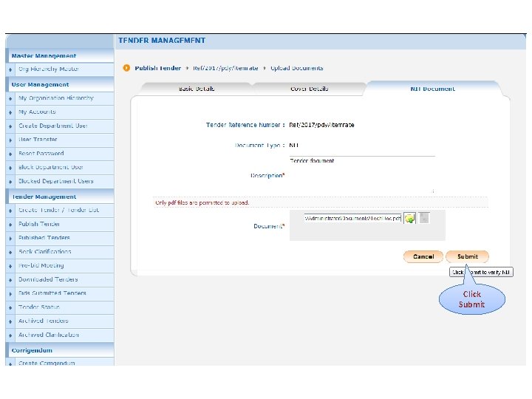This screenshot has height=399, width=532.
Task: Open Publish Tender in sidebar
Action: tap(39, 224)
